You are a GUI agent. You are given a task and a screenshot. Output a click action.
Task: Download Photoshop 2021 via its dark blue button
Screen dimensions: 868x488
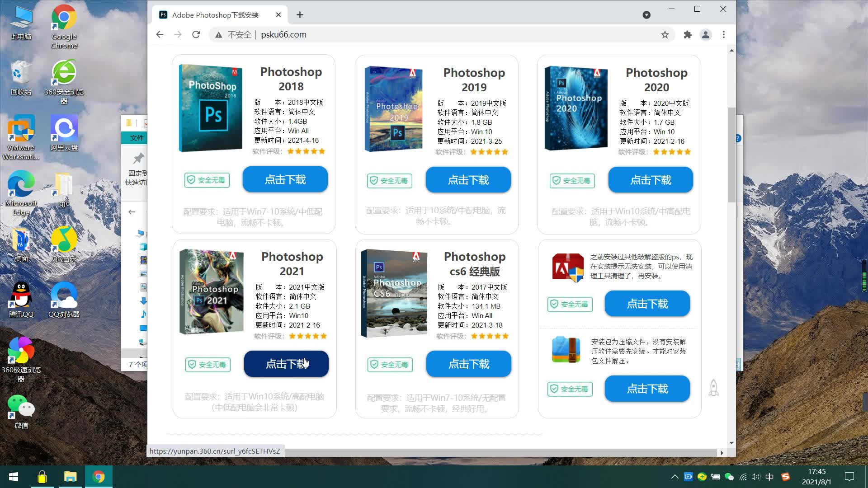pos(286,364)
